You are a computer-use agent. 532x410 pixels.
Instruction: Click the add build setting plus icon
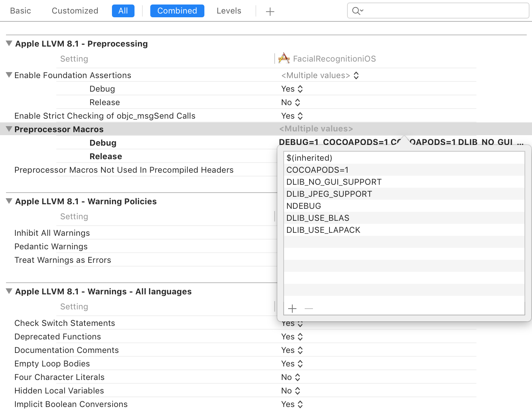click(x=270, y=12)
